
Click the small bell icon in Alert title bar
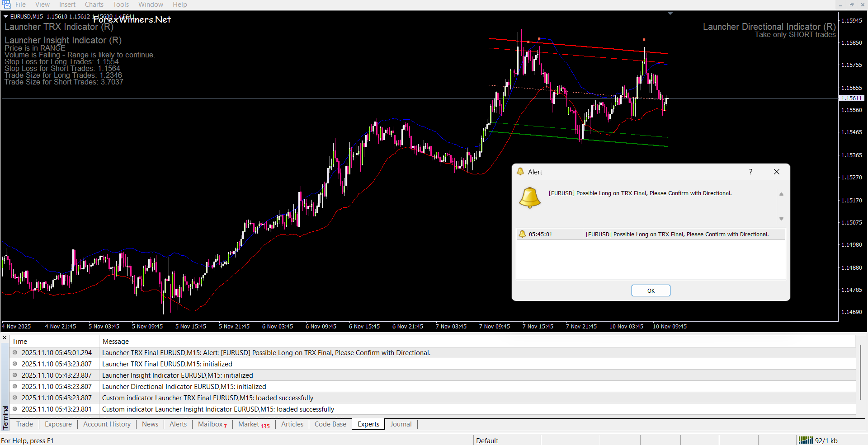(x=520, y=172)
